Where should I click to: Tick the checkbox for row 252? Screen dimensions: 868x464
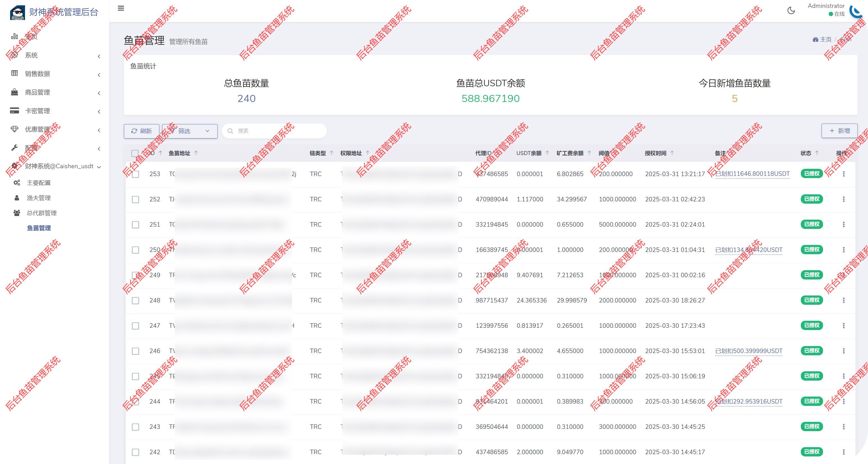pos(136,199)
